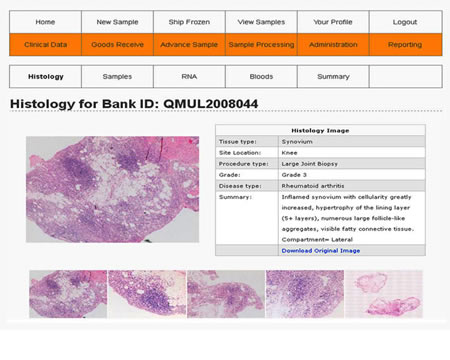450x360 pixels.
Task: Go to Sample Processing
Action: pos(261,44)
